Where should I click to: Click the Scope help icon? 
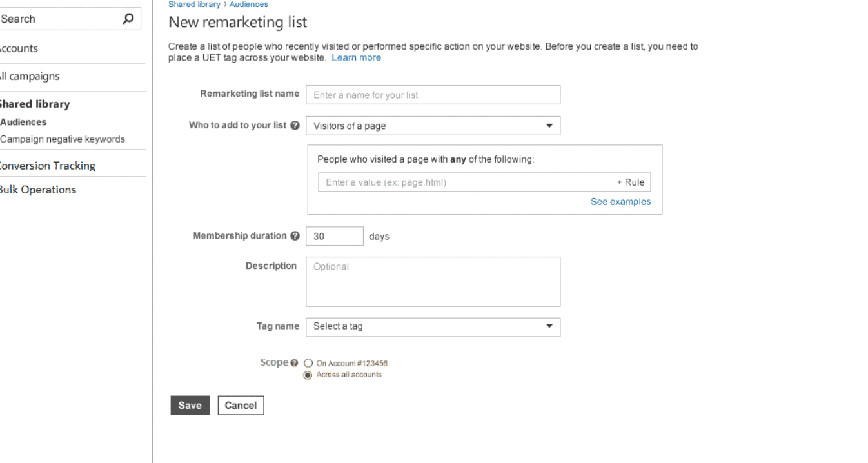click(295, 363)
